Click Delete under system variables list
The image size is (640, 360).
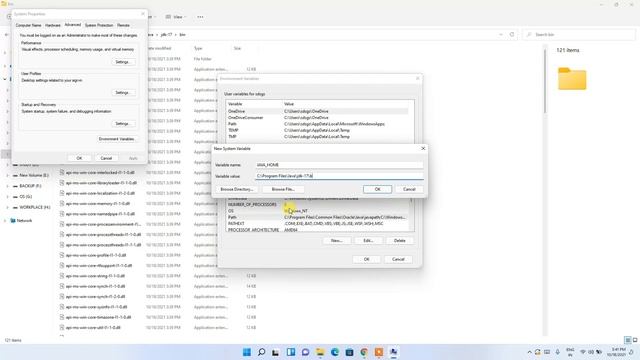coord(400,241)
